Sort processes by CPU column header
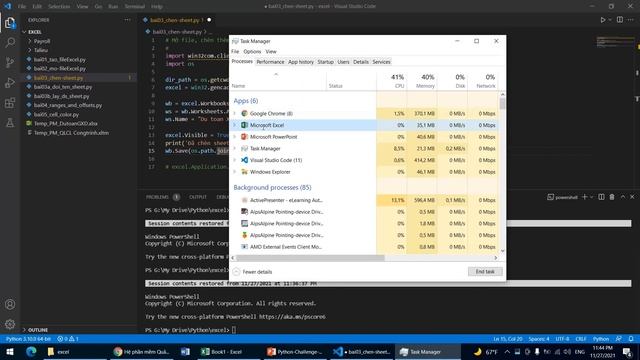This screenshot has height=360, width=640. click(x=391, y=81)
